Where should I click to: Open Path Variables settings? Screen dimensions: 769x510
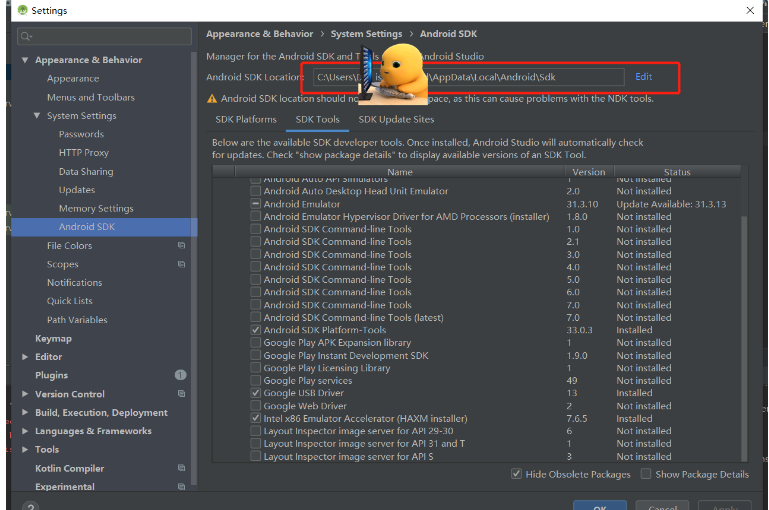coord(77,320)
